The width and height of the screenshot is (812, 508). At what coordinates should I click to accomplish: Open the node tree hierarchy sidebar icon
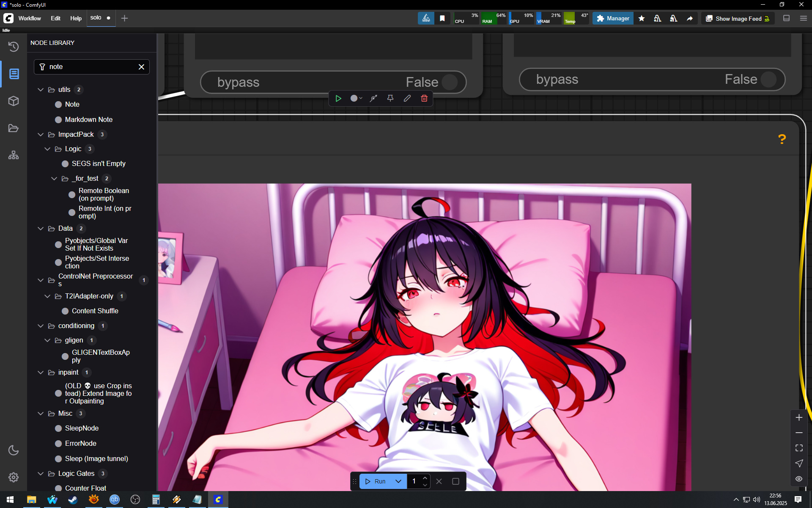coord(14,155)
